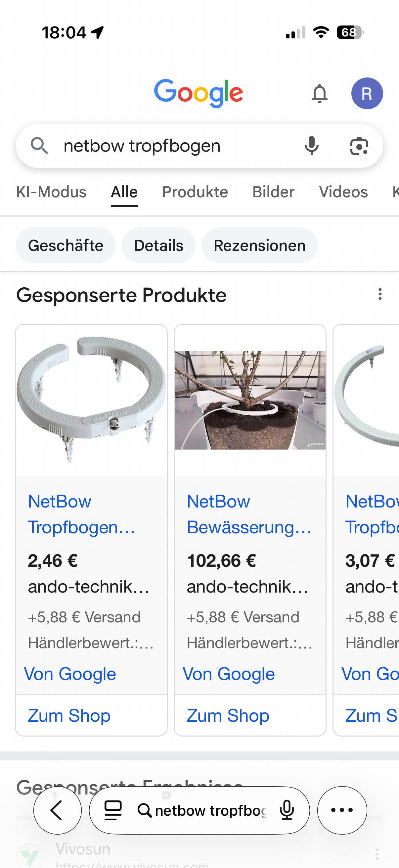
Task: Tap the magnifier icon in search bar
Action: point(39,146)
